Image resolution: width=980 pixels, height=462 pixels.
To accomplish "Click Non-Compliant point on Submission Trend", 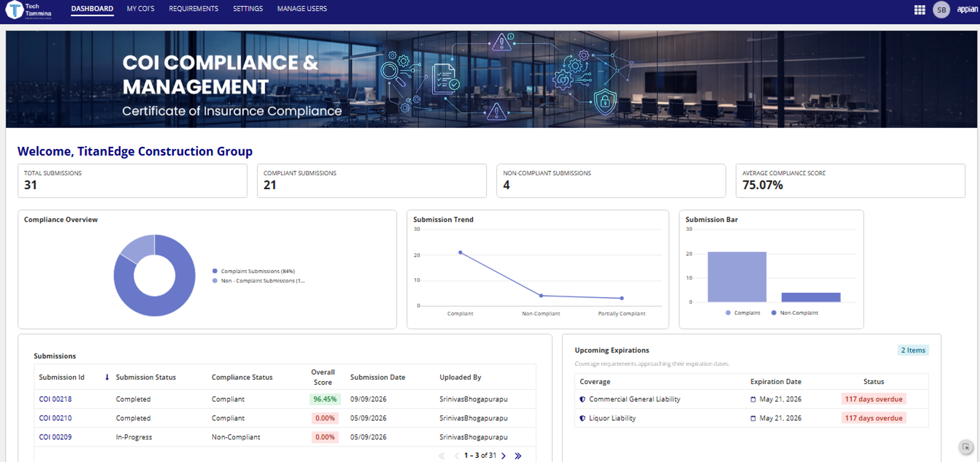I will [541, 295].
